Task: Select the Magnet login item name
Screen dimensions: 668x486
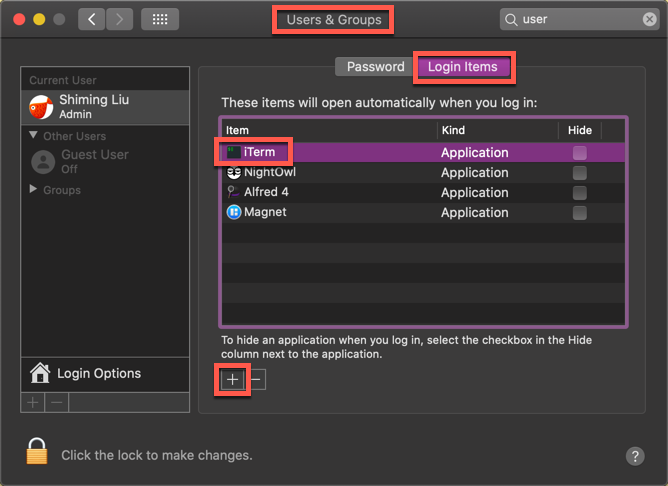Action: 265,212
